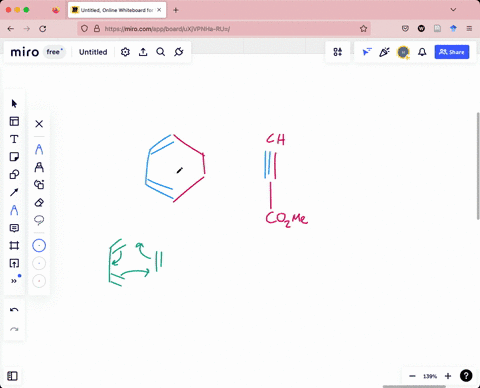Select the Frame tool

pyautogui.click(x=14, y=246)
